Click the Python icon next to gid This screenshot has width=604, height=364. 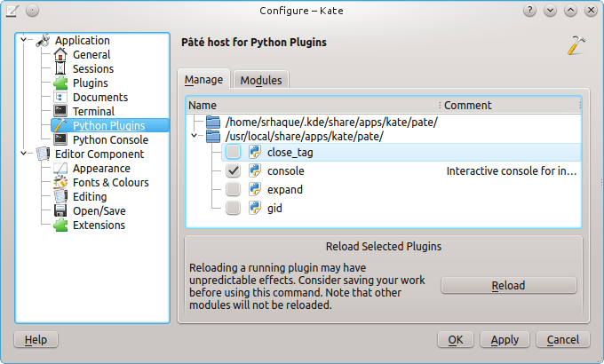click(255, 208)
